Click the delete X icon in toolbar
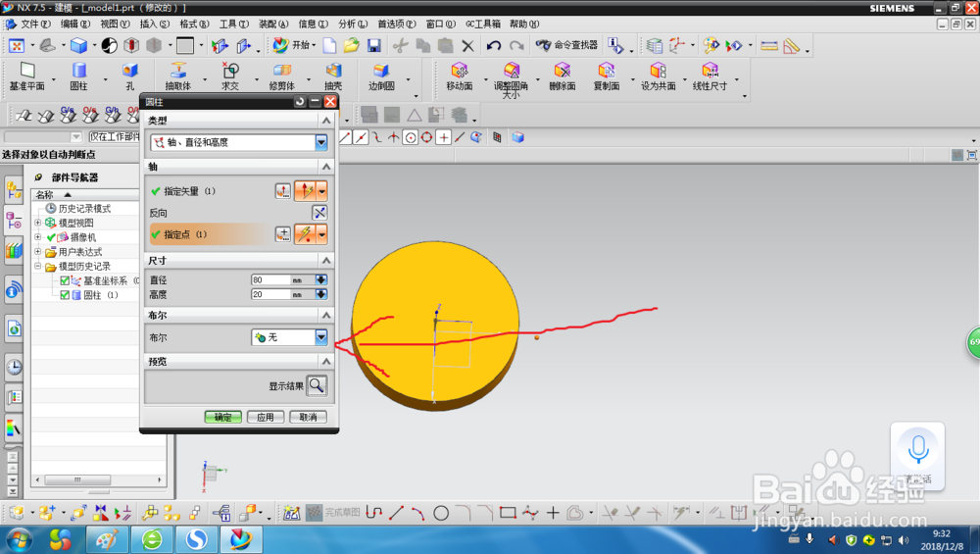 (467, 46)
